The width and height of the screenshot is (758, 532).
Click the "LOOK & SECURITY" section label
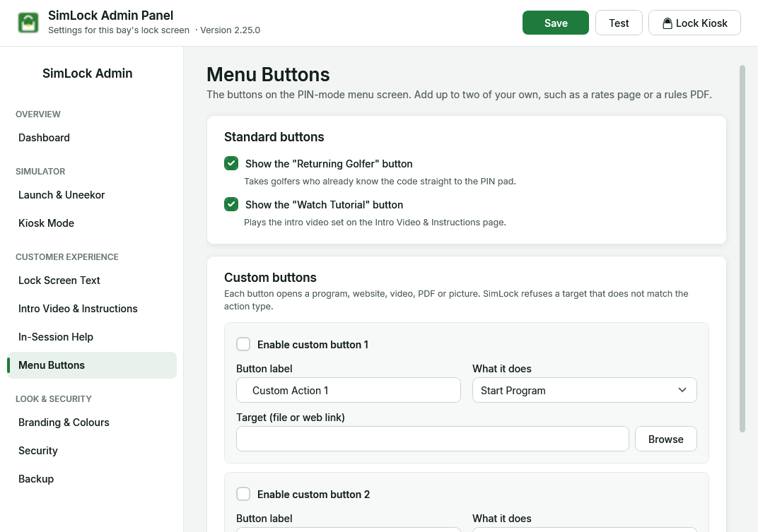coord(54,399)
